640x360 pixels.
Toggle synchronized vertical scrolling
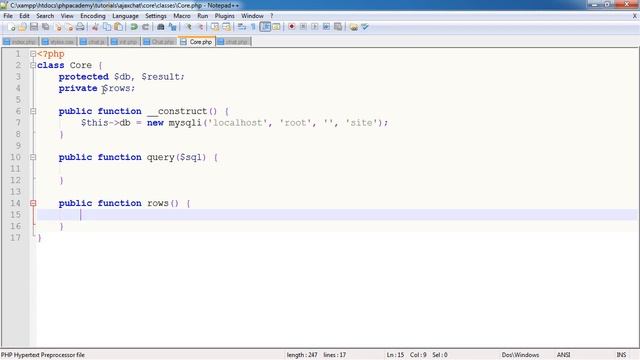tap(215, 27)
